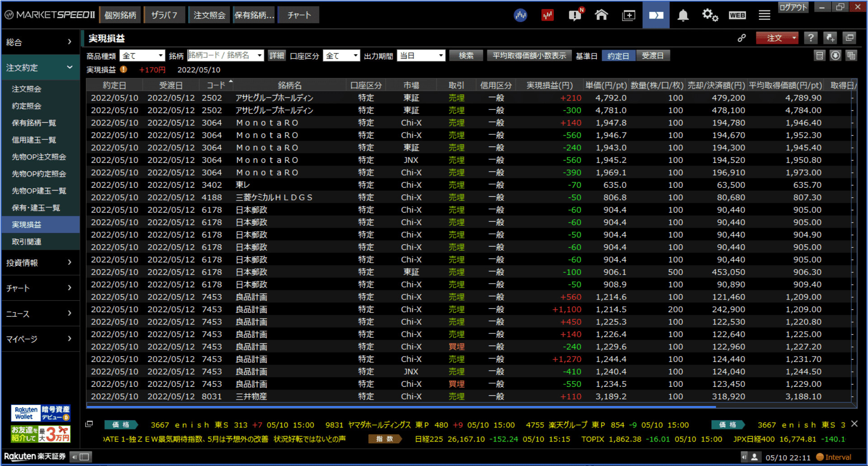Close the bottom ticker bar with X
Viewport: 868px width, 466px height.
click(854, 424)
